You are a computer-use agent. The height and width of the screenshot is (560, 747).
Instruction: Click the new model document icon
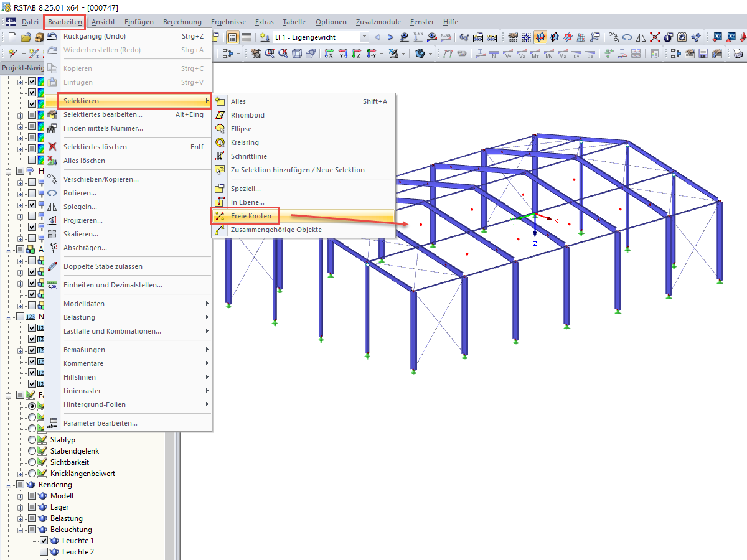12,37
